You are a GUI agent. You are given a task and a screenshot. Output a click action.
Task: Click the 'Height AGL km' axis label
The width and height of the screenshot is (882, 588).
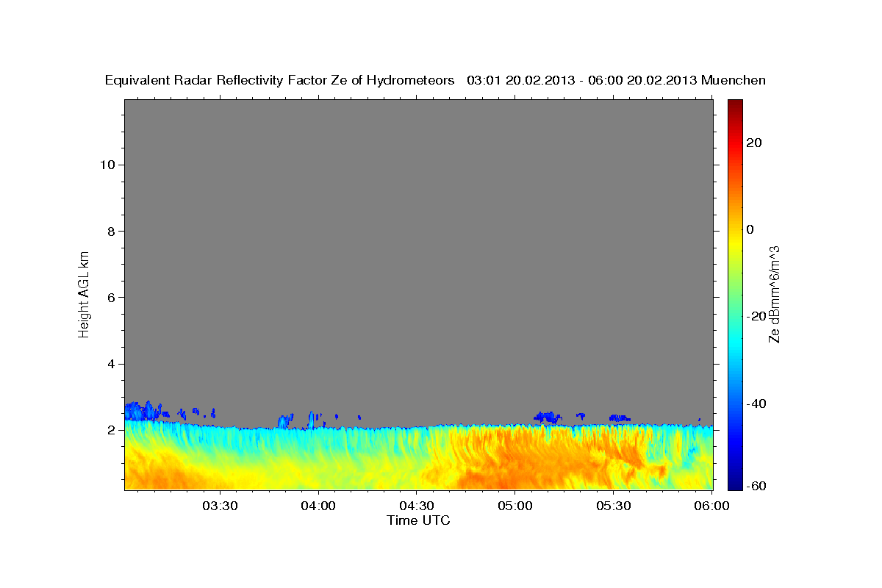pos(85,293)
